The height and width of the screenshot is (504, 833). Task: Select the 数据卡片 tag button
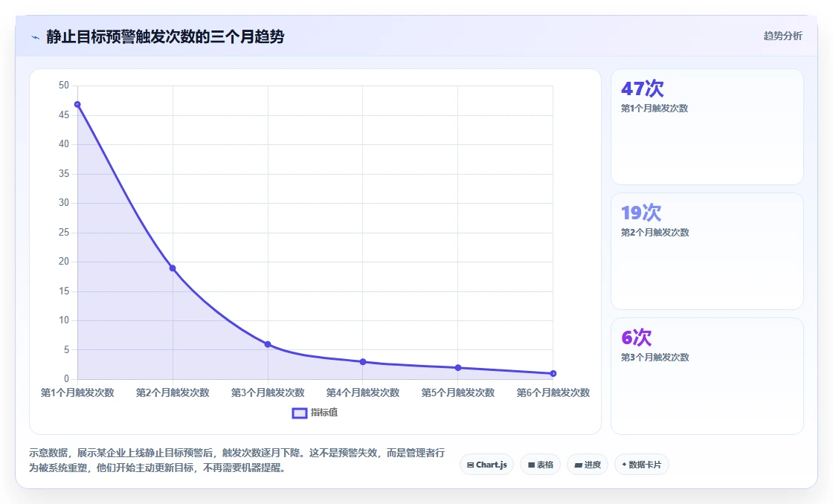642,465
